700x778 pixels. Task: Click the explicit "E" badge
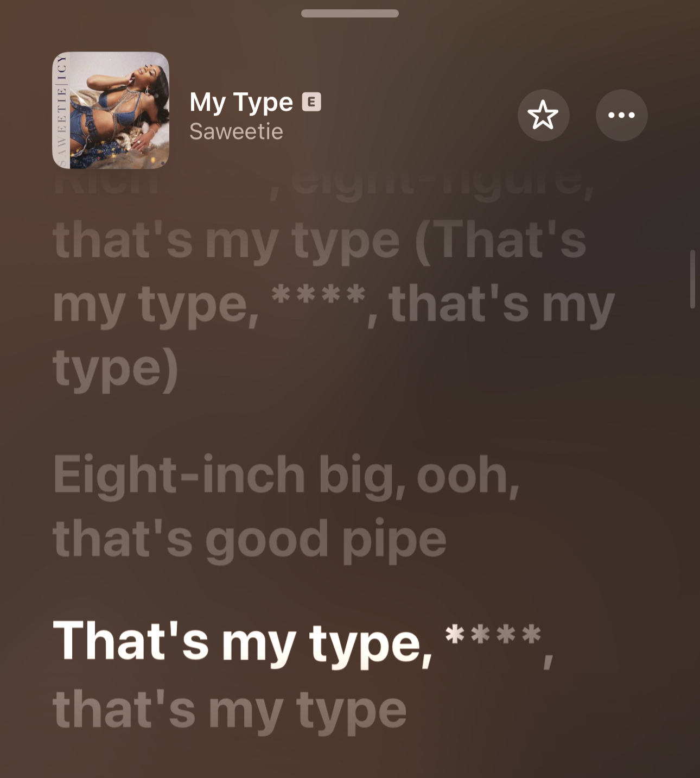[x=311, y=102]
